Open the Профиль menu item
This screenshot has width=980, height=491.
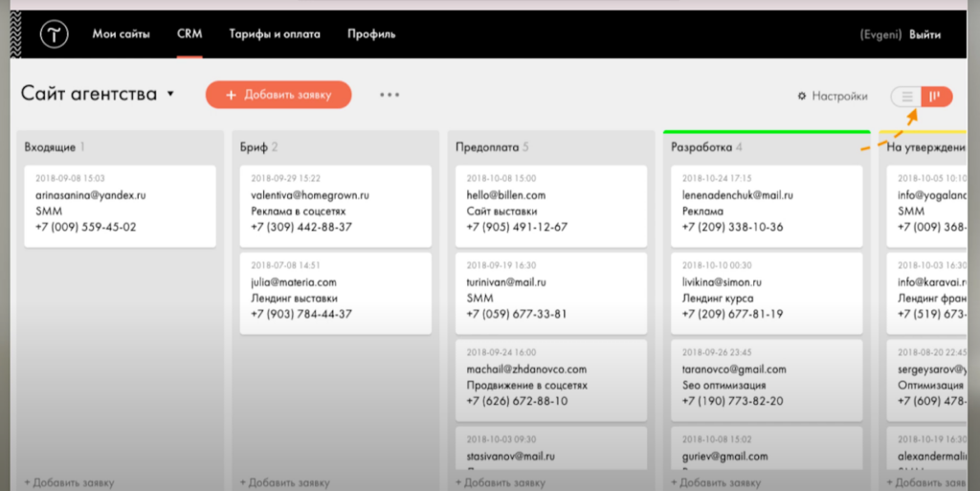pyautogui.click(x=371, y=33)
